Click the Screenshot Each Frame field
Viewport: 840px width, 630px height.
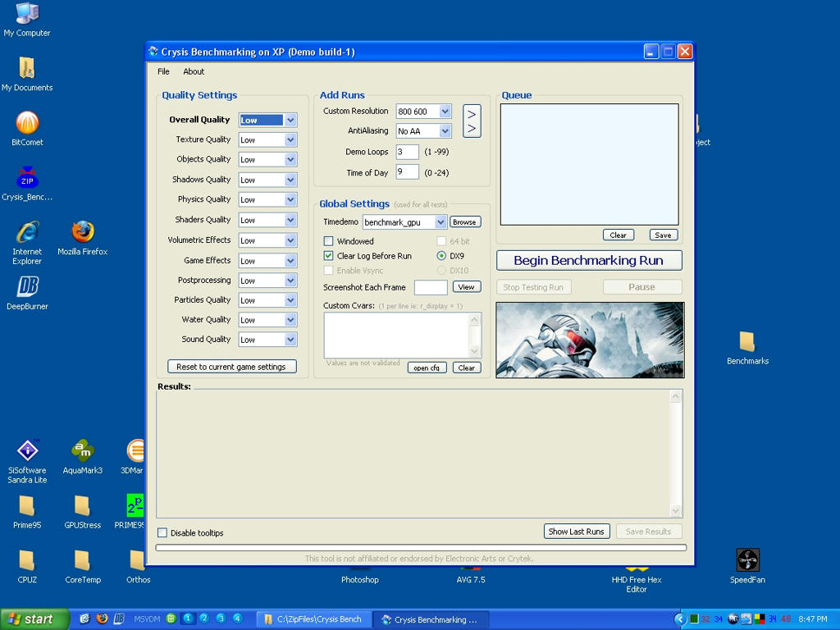pos(431,287)
